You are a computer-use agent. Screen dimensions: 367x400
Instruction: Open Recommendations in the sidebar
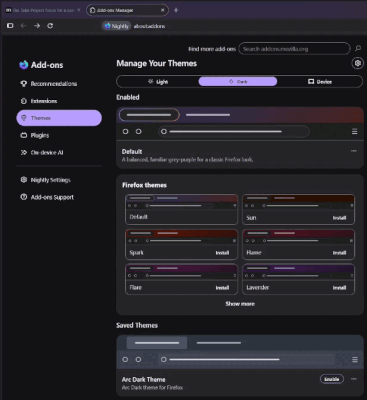coord(59,84)
